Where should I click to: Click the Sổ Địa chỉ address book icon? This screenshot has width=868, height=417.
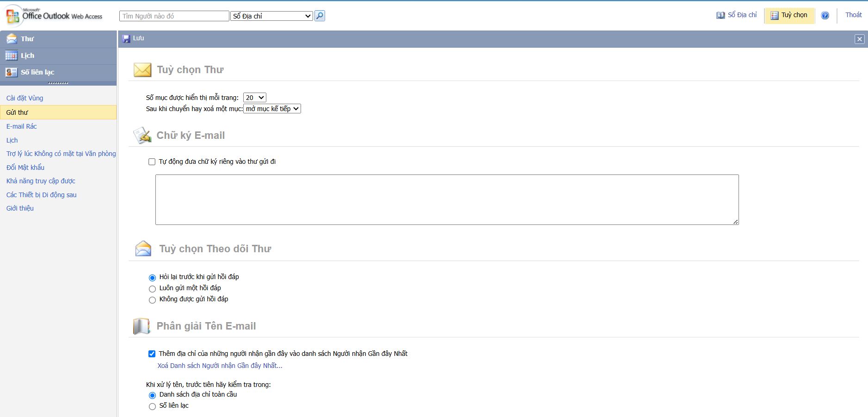pos(720,15)
